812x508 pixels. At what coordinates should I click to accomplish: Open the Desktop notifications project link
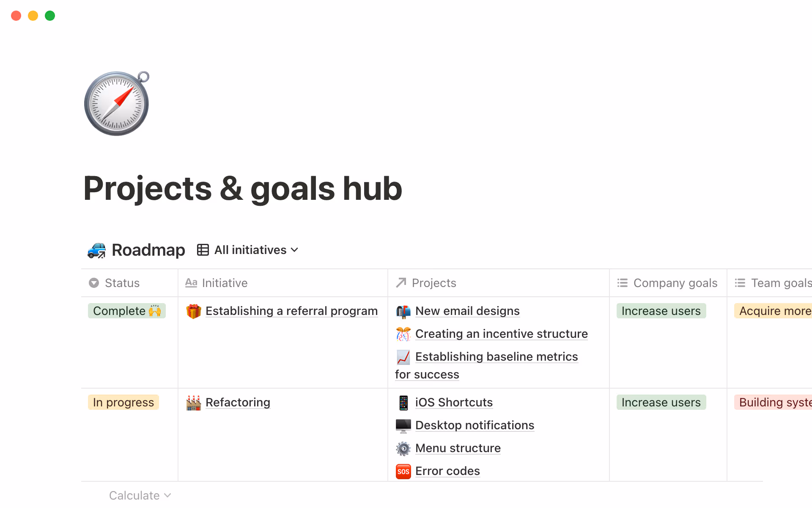475,425
